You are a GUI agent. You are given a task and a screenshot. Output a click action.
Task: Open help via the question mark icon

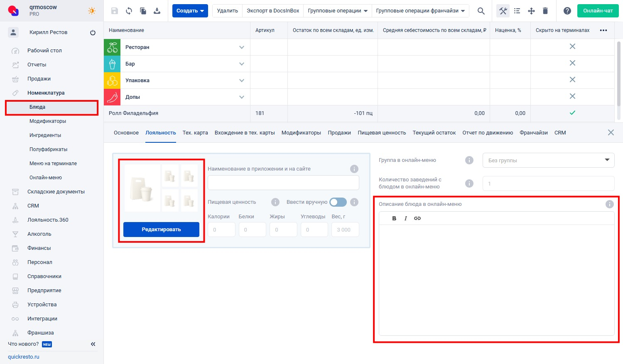[x=567, y=11]
